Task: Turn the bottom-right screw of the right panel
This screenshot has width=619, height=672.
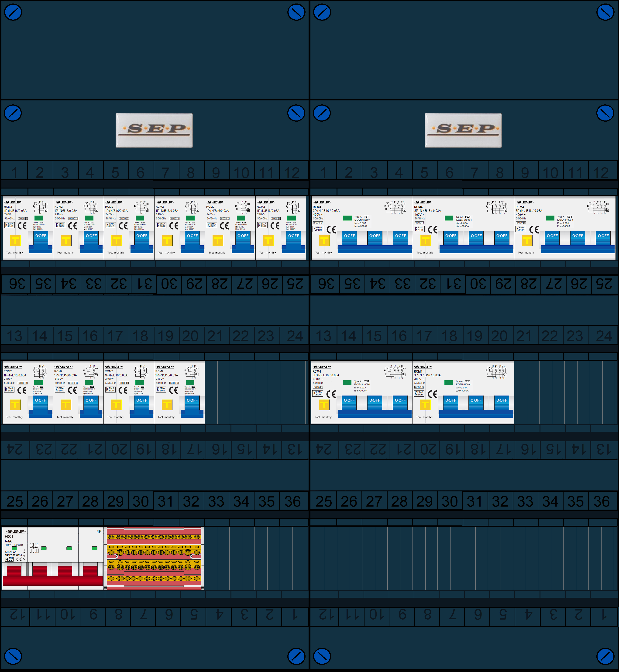Action: tap(605, 656)
